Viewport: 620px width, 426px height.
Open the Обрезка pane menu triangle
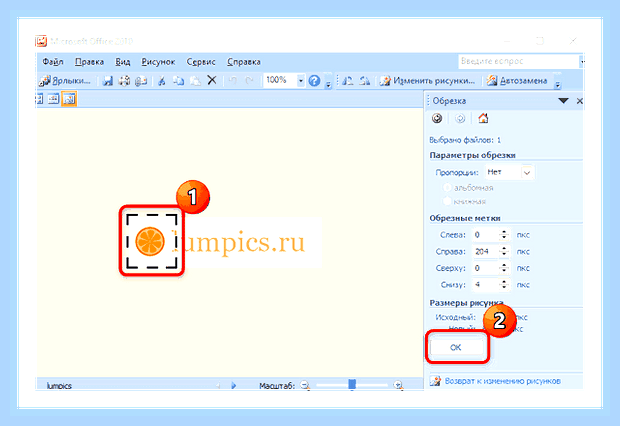point(563,101)
